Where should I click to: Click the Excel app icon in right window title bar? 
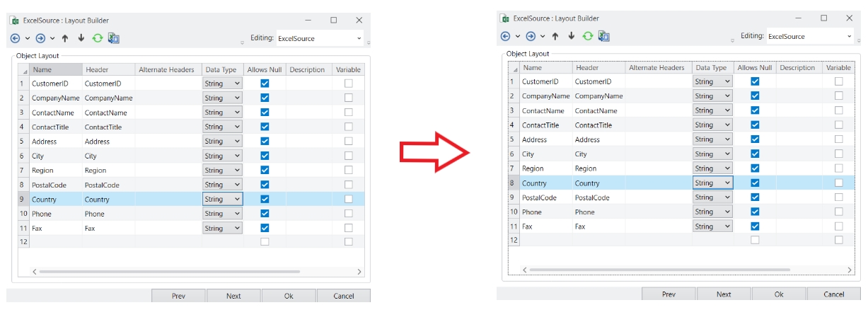point(504,18)
